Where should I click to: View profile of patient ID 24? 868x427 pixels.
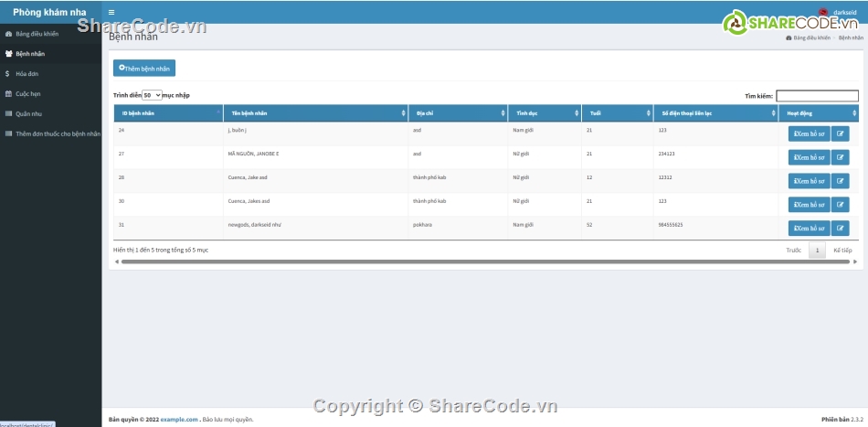click(x=809, y=133)
